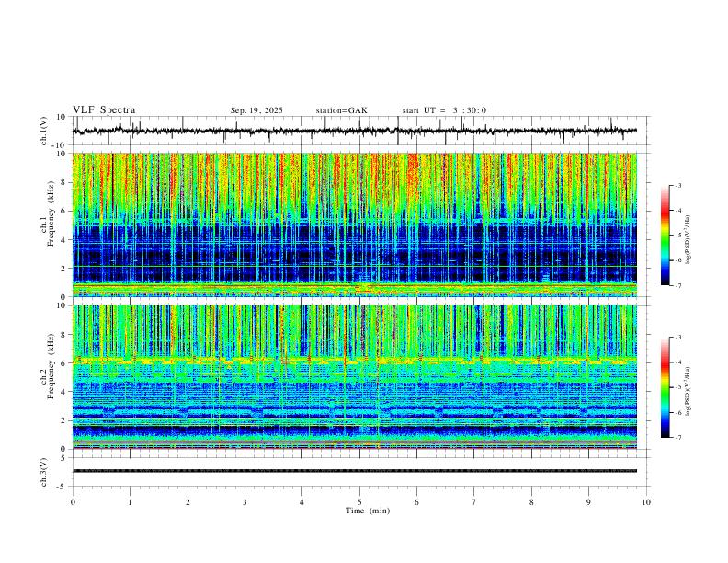The image size is (728, 563).
Task: Click the ch.3 flat waveform trace
Action: pos(354,471)
